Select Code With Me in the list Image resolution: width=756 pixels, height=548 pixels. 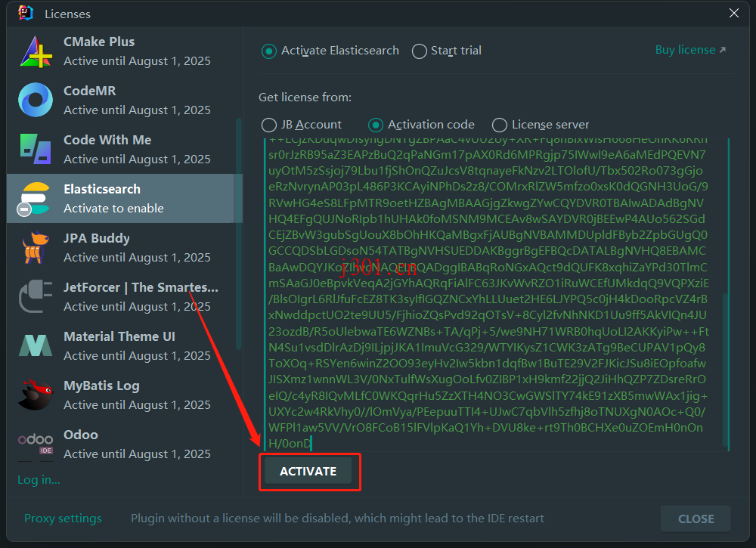tap(125, 150)
